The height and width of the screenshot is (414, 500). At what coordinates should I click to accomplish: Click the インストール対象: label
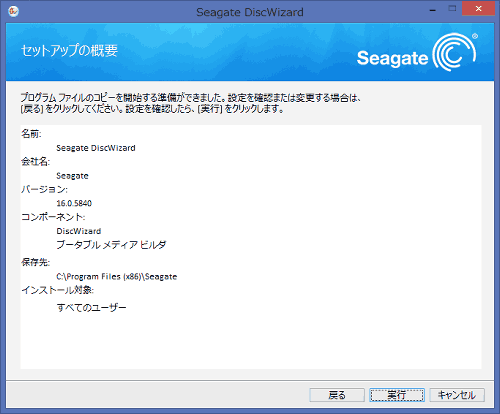click(57, 290)
